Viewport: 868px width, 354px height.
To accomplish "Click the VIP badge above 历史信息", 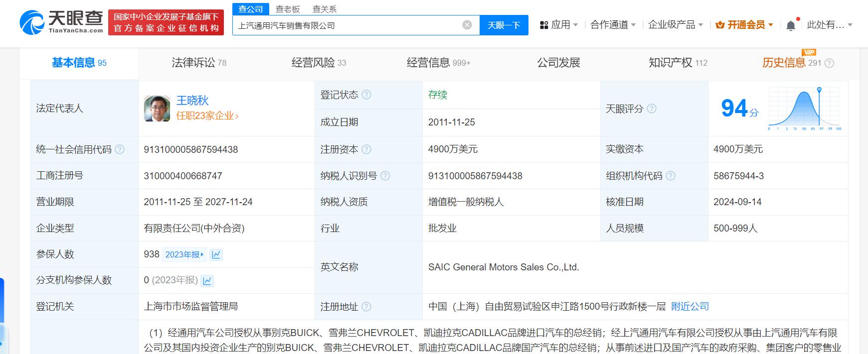I will point(809,52).
